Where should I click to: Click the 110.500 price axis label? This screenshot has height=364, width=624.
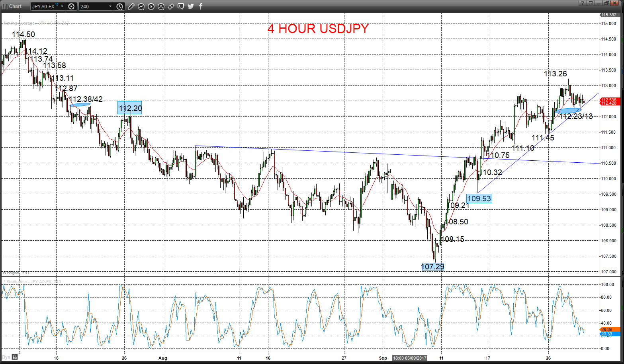609,163
